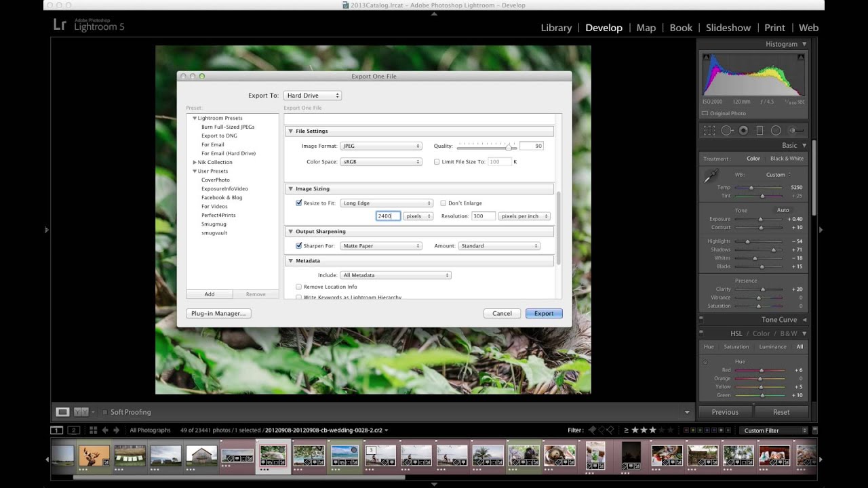Open sharpening Amount Standard dropdown
The height and width of the screenshot is (488, 868).
pyautogui.click(x=499, y=245)
